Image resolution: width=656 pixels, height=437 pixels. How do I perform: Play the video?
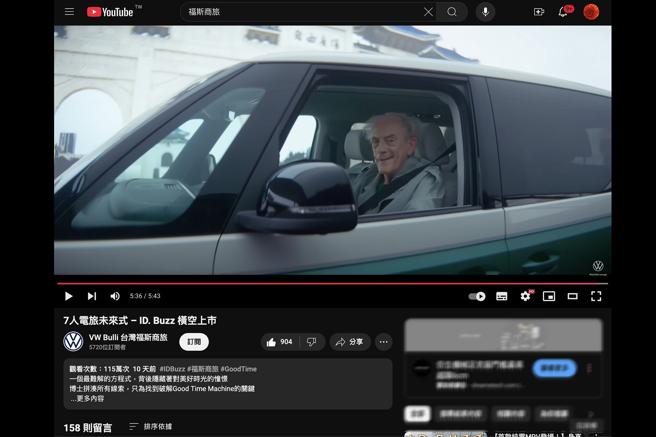pos(68,296)
